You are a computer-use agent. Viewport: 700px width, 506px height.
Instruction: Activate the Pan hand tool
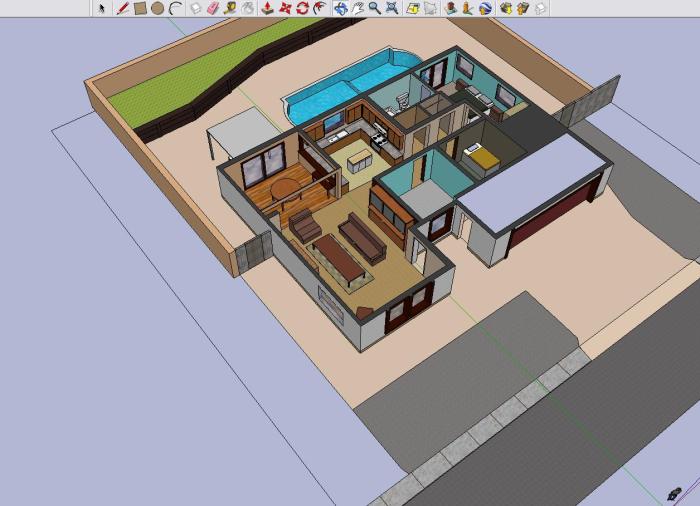point(357,8)
